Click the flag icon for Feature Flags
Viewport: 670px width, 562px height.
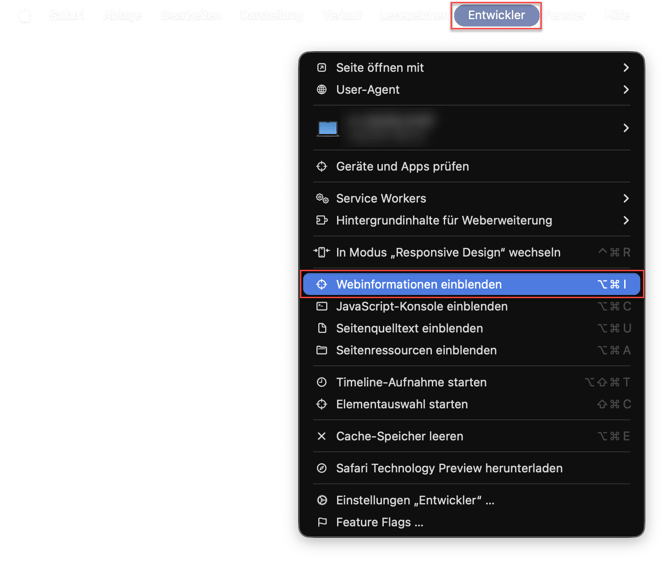point(322,522)
